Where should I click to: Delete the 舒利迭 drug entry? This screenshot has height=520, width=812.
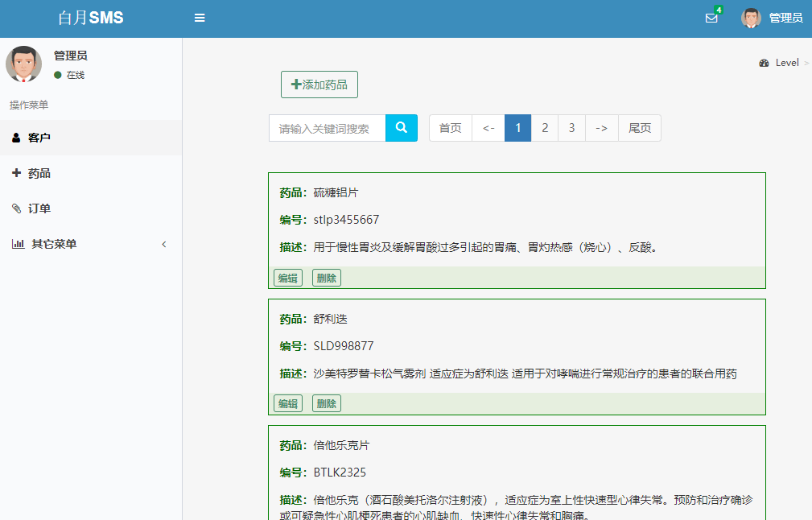326,403
